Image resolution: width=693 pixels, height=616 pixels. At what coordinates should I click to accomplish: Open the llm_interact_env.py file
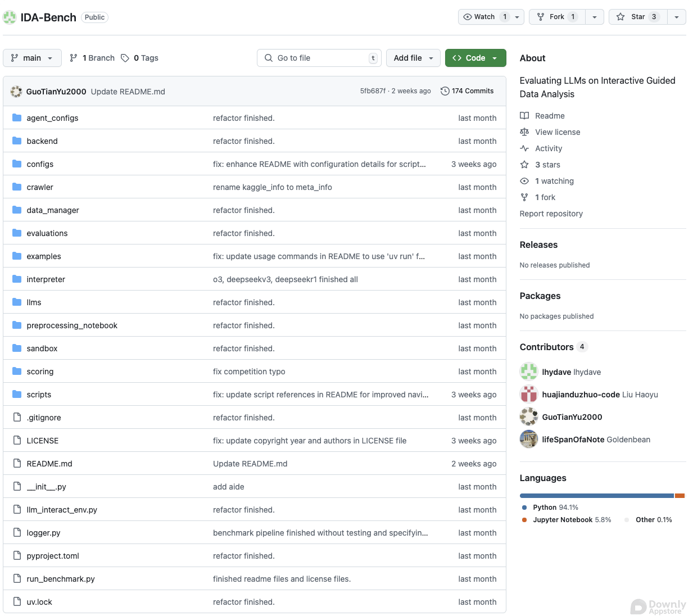(x=62, y=510)
